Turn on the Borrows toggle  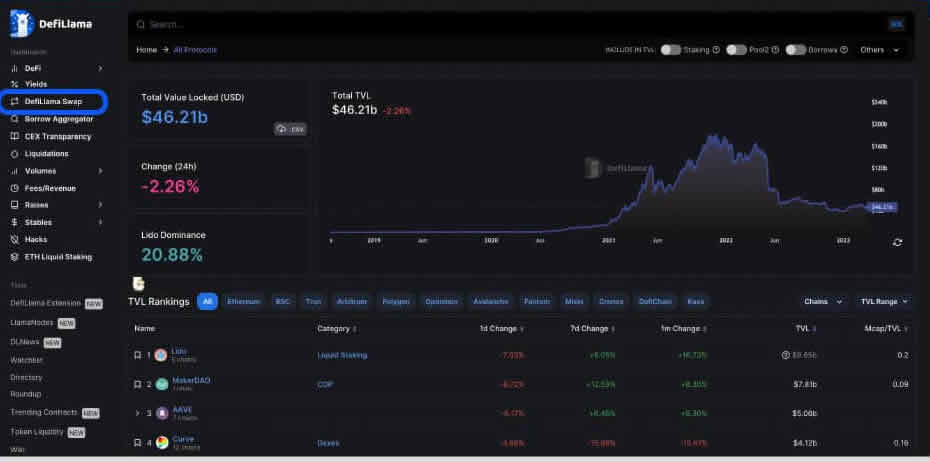795,50
